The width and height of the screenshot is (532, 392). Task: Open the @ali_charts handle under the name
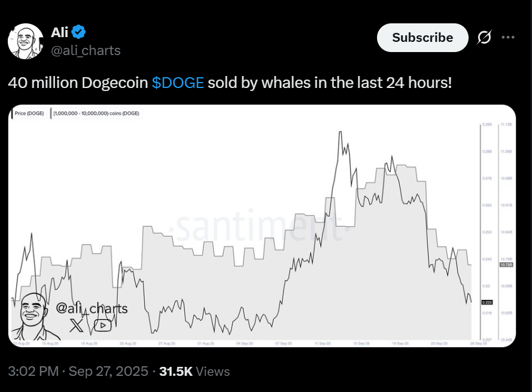point(86,50)
